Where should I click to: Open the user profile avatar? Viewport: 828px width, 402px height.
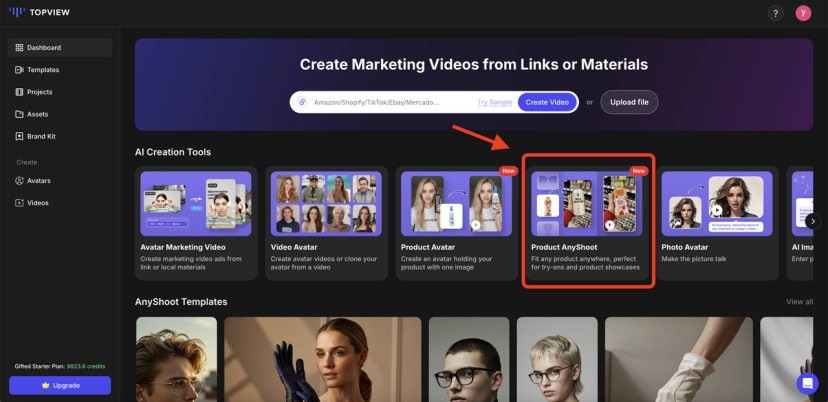point(803,13)
